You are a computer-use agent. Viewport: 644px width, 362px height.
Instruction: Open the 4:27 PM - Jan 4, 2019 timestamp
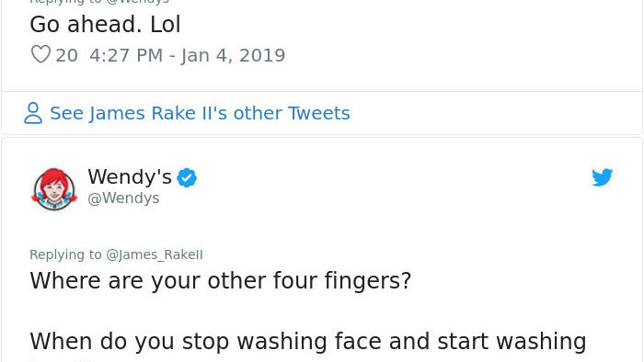pos(187,55)
